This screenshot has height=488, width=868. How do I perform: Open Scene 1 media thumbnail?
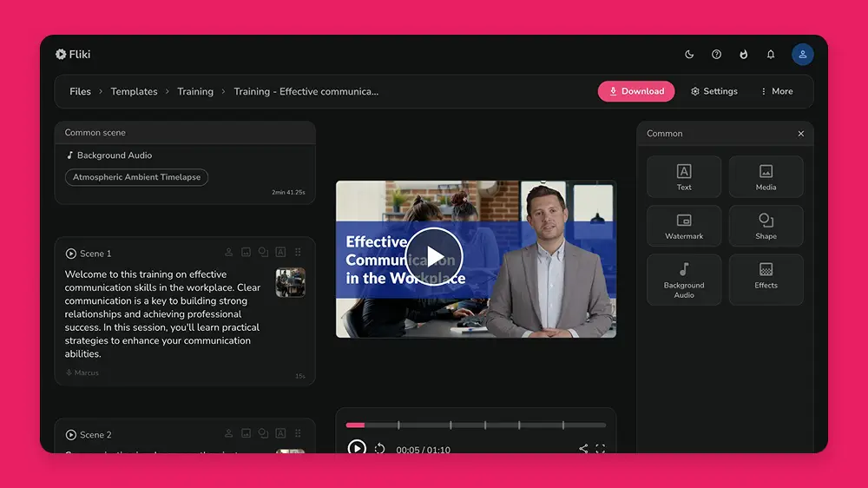coord(290,282)
